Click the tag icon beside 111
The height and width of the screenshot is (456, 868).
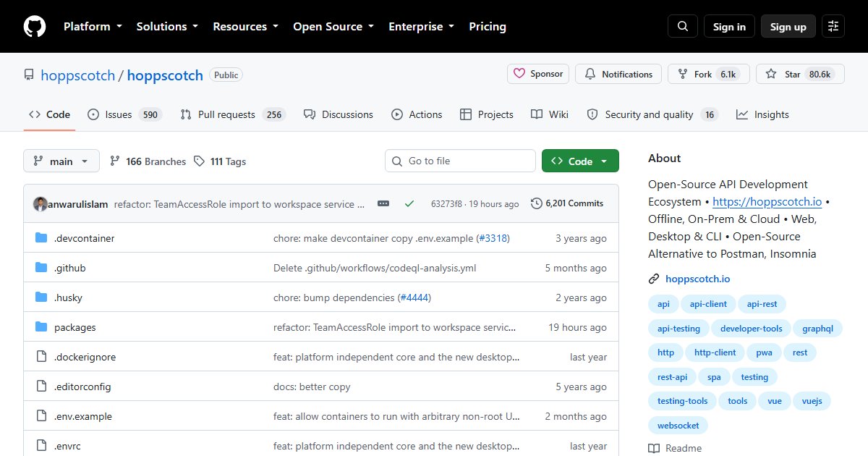(200, 161)
